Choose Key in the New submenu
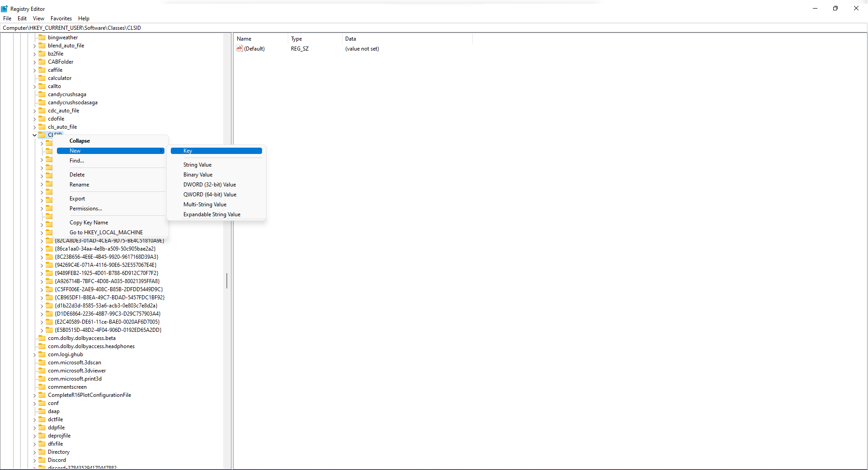The width and height of the screenshot is (868, 470). [x=216, y=151]
